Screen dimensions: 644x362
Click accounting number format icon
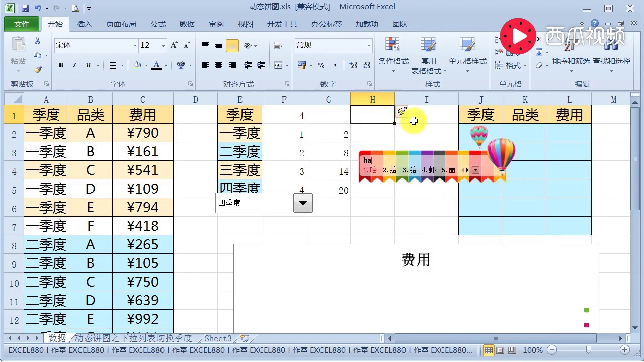[302, 65]
